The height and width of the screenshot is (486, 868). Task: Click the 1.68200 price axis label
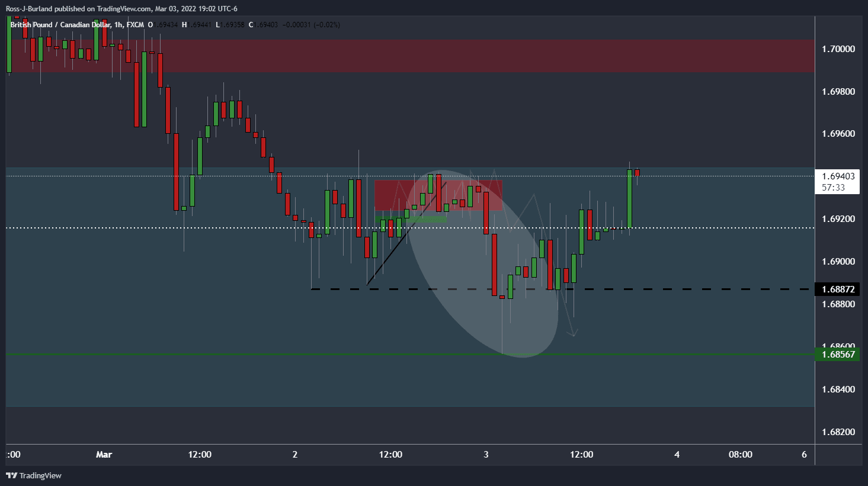coord(838,432)
